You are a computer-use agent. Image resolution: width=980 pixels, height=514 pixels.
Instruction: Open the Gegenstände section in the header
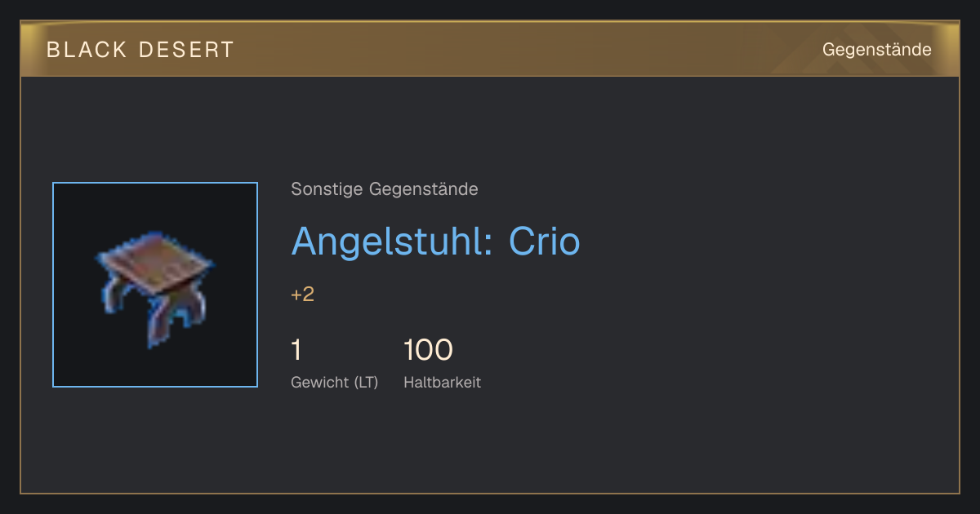tap(876, 50)
